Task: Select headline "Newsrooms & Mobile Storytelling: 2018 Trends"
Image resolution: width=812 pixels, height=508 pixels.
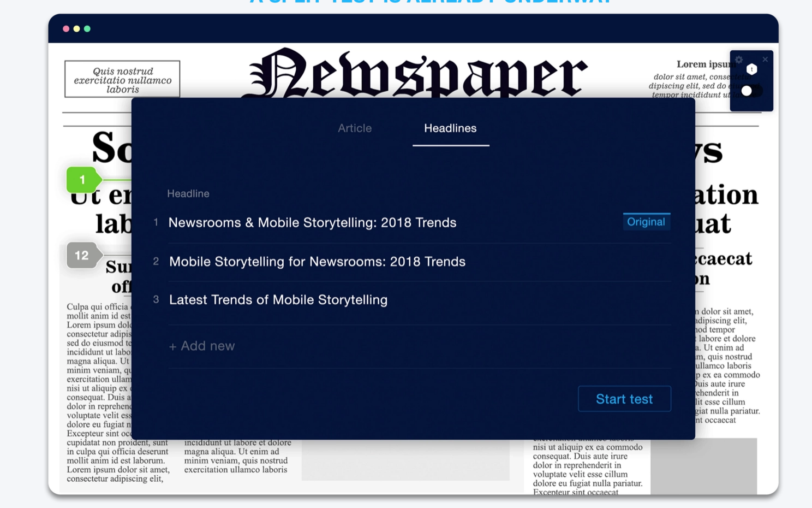Action: pos(312,222)
